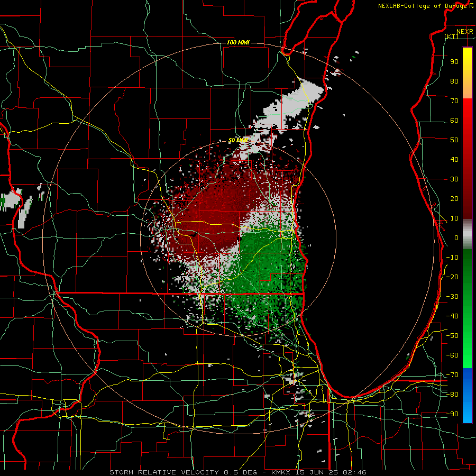Click the 80 label on velocity scale
The height and width of the screenshot is (476, 476).
(x=454, y=81)
